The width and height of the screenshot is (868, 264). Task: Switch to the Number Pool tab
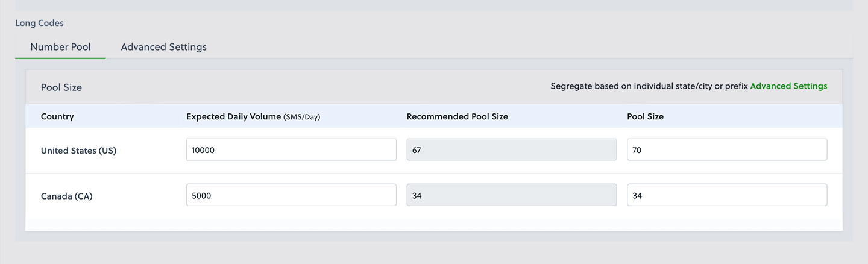[x=60, y=47]
